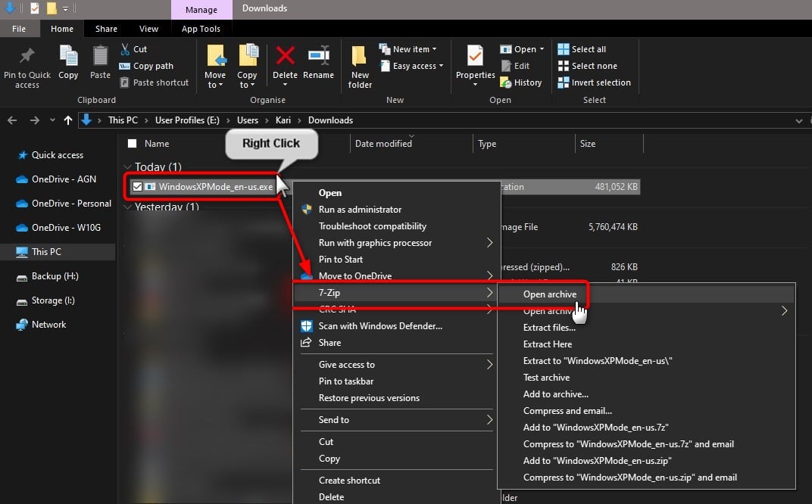Open the Move to dropdown
812x504 pixels.
215,66
